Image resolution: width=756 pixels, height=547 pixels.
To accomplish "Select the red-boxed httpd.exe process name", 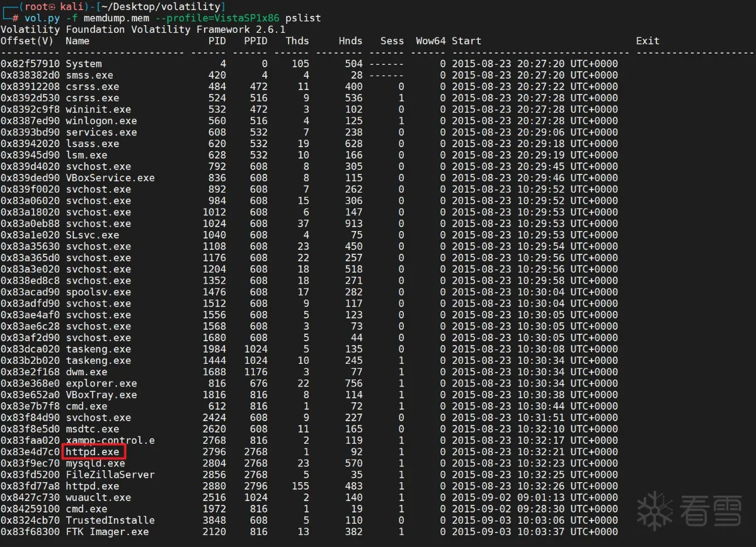I will pos(93,452).
